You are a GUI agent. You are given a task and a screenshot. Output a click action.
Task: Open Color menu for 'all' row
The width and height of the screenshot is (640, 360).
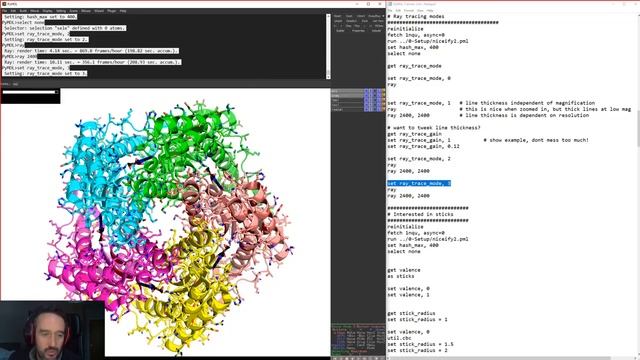pyautogui.click(x=384, y=91)
